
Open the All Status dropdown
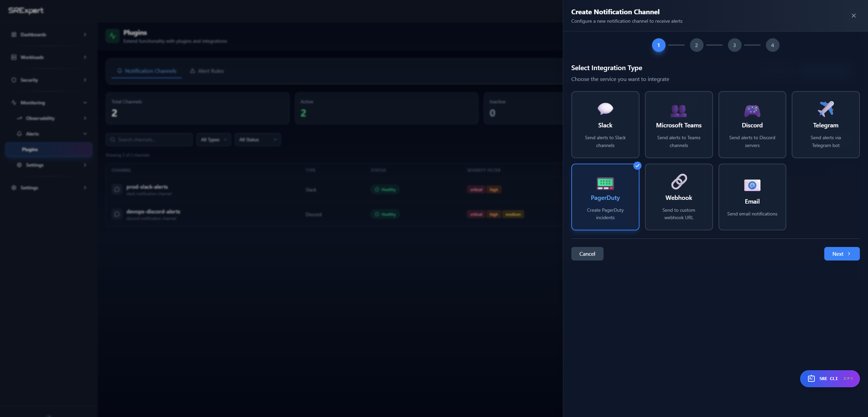(257, 139)
